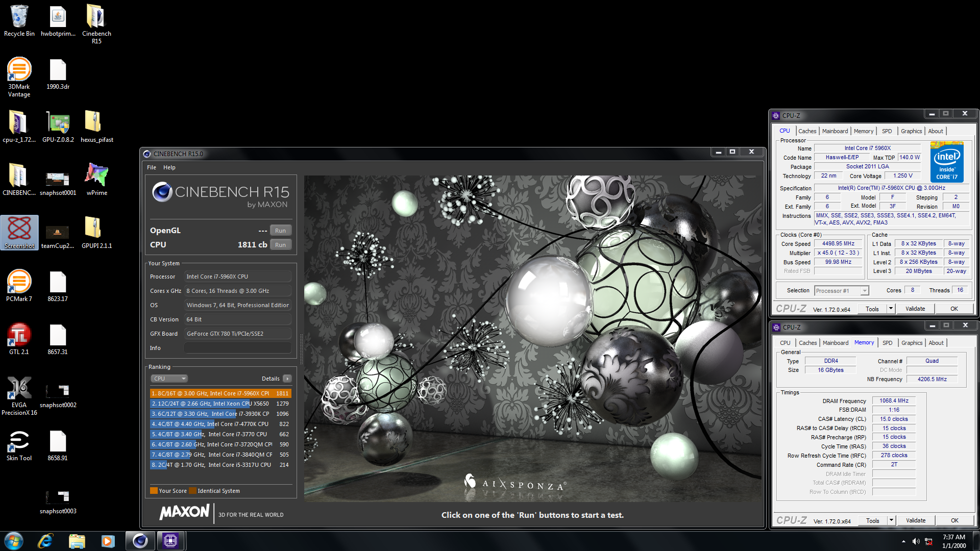Switch to Cinebench taskbar button
The image size is (980, 551).
pyautogui.click(x=140, y=541)
